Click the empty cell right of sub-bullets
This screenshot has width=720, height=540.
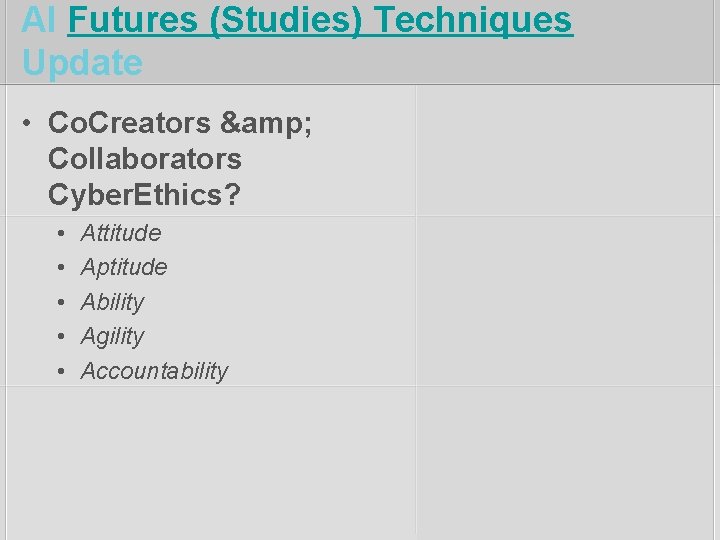click(565, 301)
